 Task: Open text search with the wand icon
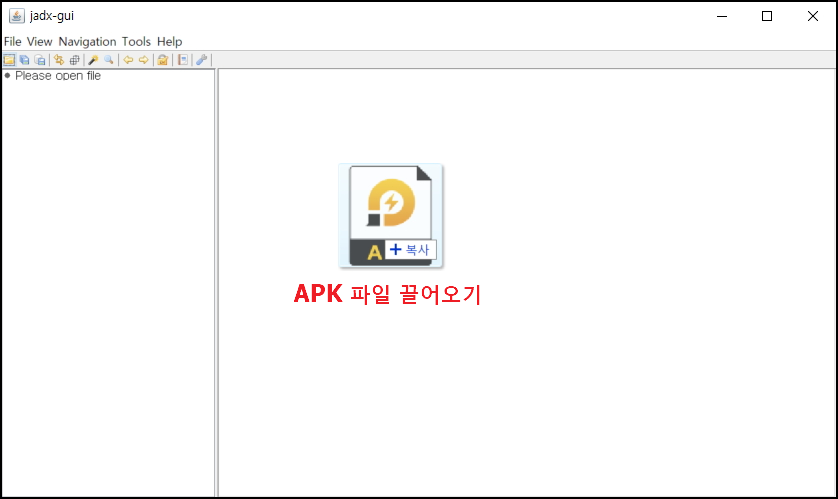(93, 60)
